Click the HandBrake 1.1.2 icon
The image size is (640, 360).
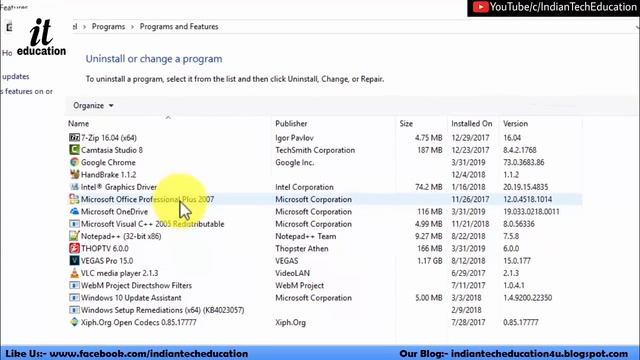tap(74, 174)
